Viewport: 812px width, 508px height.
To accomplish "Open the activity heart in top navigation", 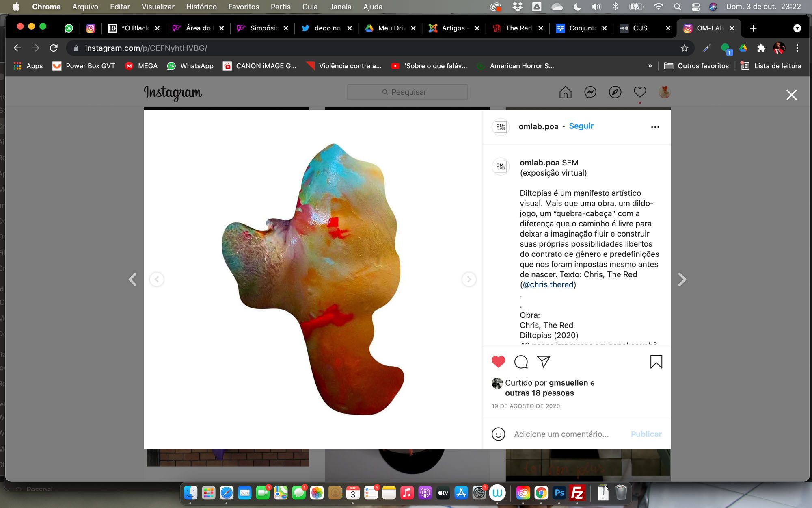I will (x=639, y=92).
